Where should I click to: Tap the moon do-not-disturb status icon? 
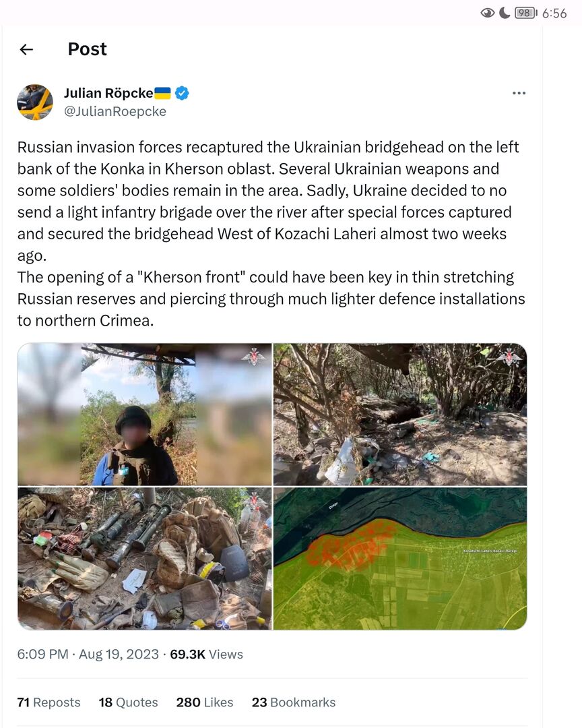505,13
